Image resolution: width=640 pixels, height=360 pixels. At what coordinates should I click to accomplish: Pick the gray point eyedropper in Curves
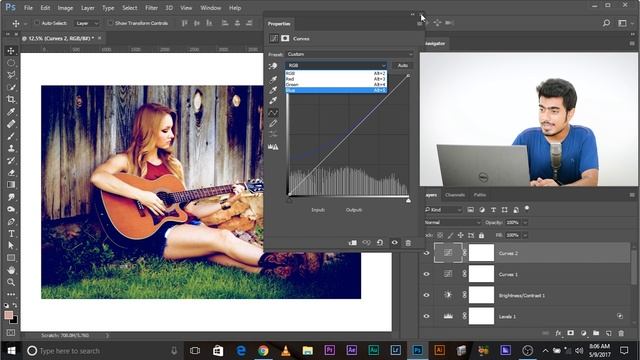click(x=273, y=90)
